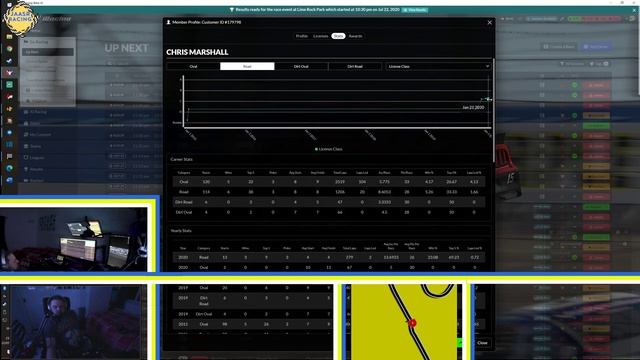This screenshot has width=640, height=360.
Task: Open the red bird taskbar icon
Action: 9,97
